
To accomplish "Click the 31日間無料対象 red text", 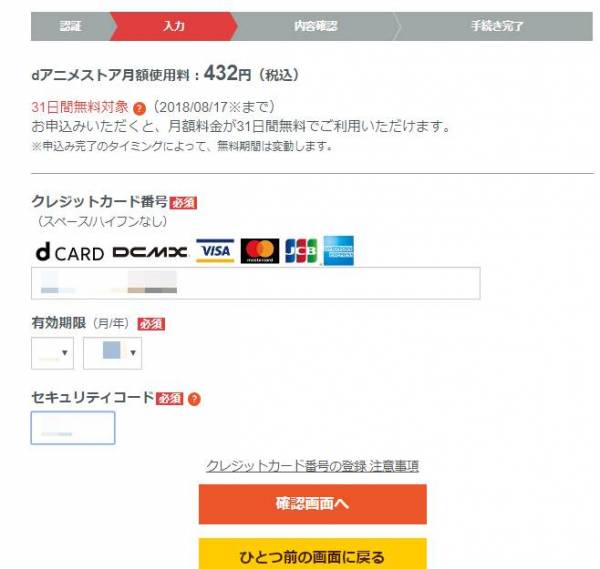I will click(80, 107).
